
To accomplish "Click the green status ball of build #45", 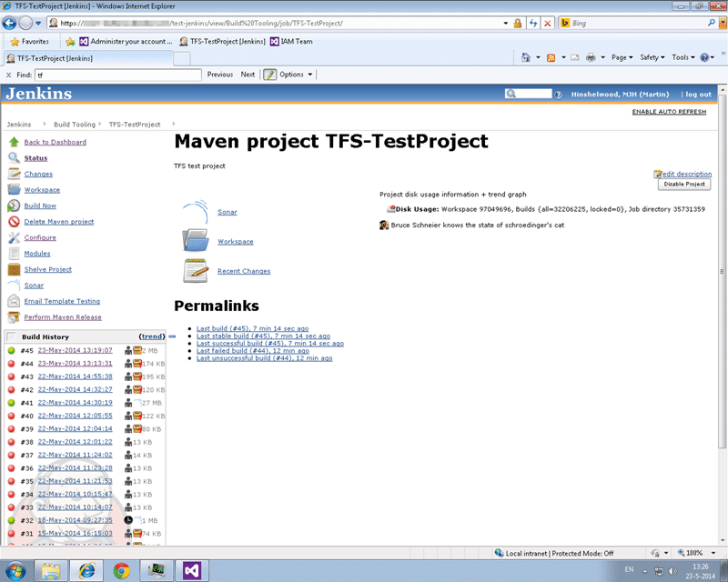I will (12, 350).
